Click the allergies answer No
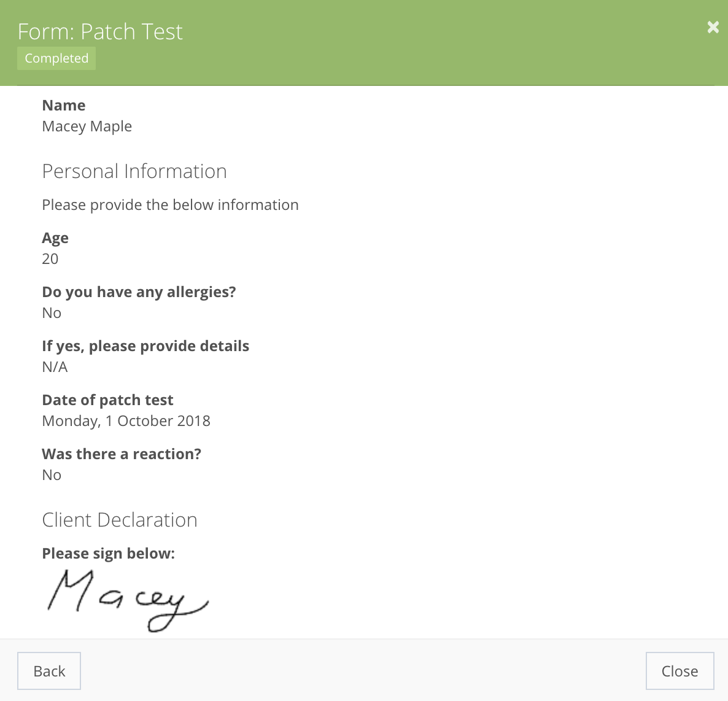 tap(52, 313)
